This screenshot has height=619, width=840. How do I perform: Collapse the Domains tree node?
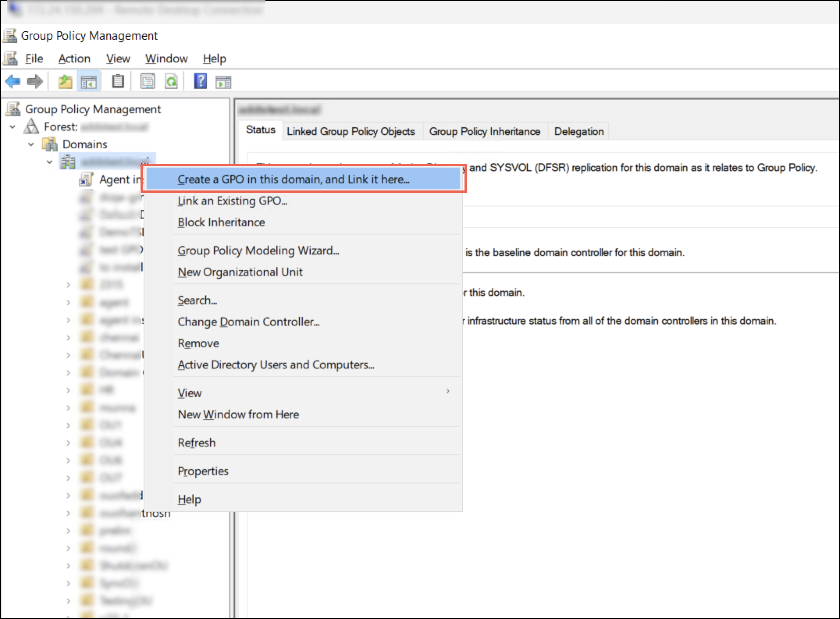coord(31,144)
